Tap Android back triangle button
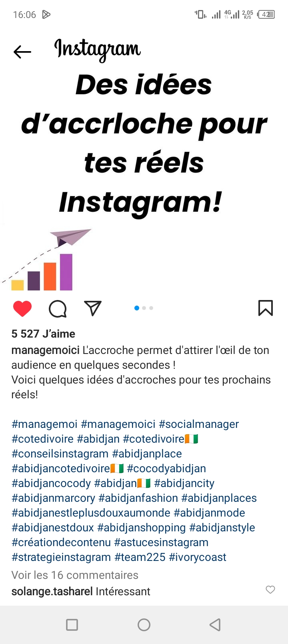Image resolution: width=288 pixels, height=644 pixels. tap(215, 625)
